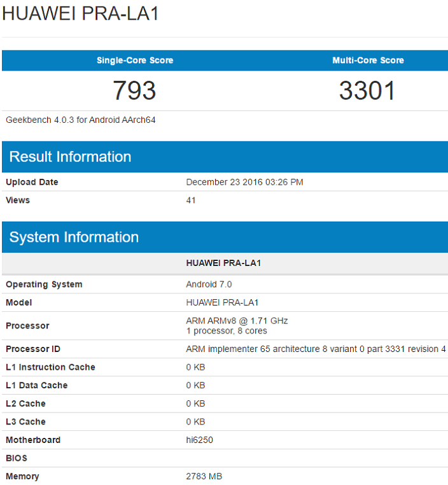Click the Views label
The height and width of the screenshot is (485, 448).
pos(18,200)
